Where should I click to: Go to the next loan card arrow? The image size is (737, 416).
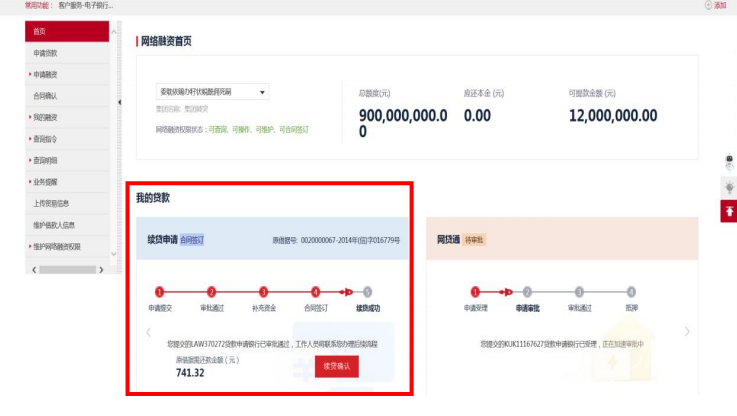(x=686, y=331)
